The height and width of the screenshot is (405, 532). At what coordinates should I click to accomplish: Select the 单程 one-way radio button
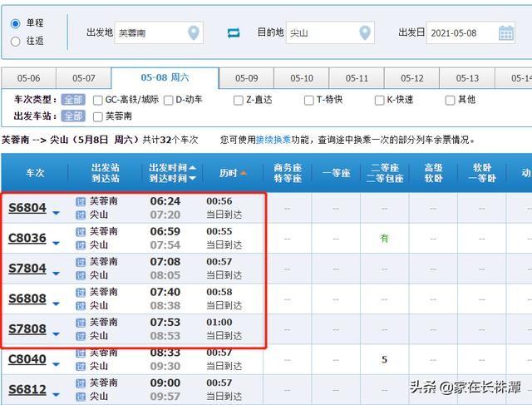coord(15,23)
